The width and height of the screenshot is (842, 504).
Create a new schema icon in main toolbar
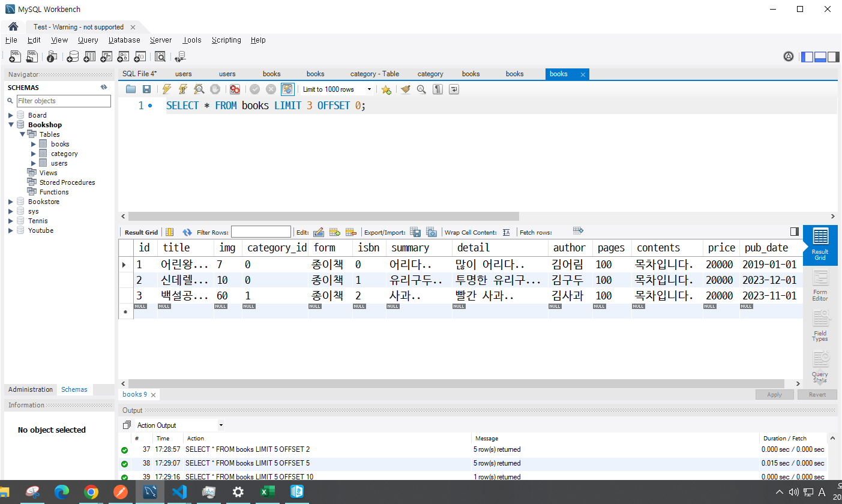73,56
